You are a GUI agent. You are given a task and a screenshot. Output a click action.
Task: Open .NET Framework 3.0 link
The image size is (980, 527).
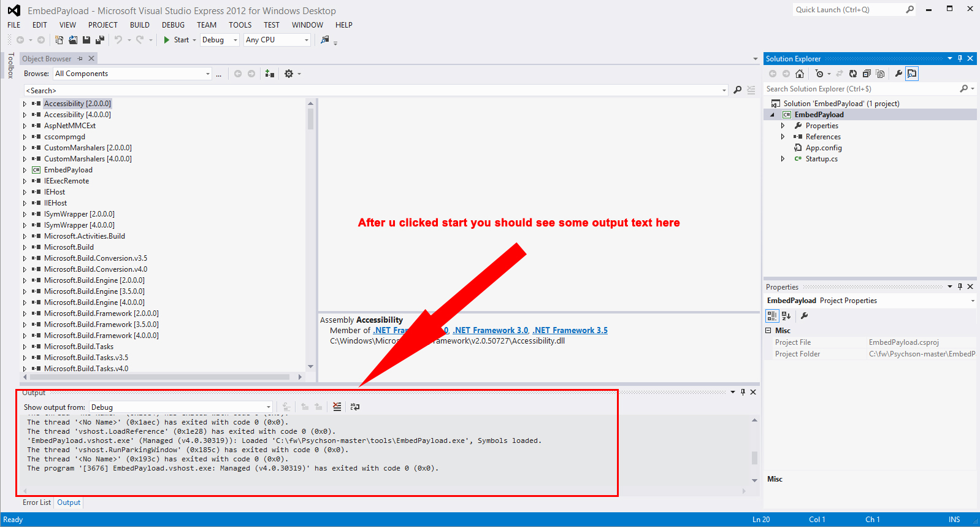(491, 331)
